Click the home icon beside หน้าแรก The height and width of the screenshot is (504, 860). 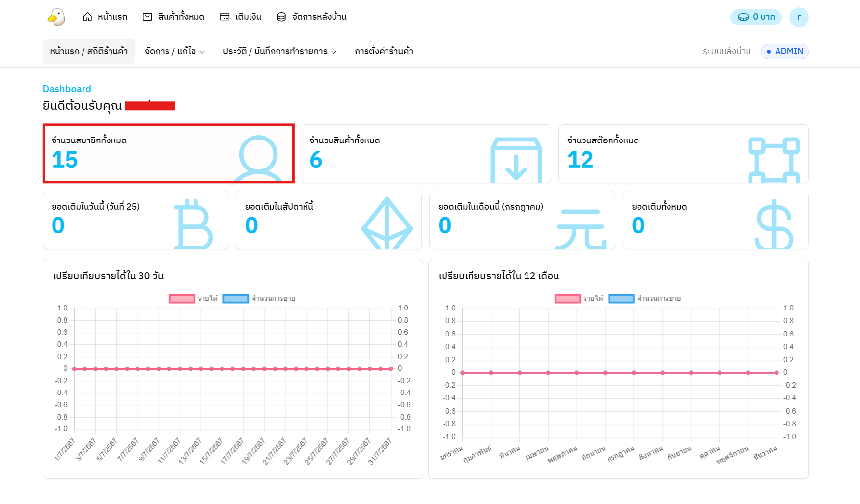click(x=87, y=17)
